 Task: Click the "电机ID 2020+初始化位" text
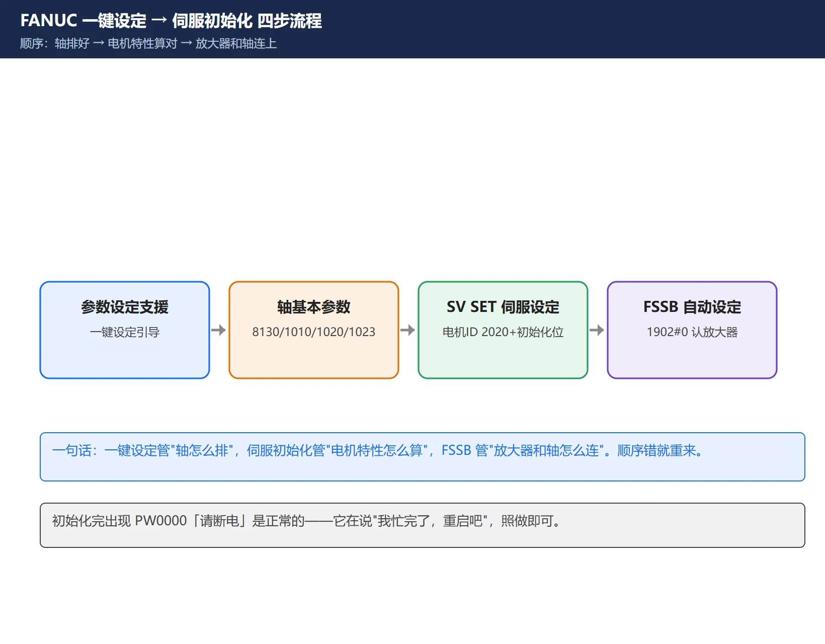[x=503, y=332]
